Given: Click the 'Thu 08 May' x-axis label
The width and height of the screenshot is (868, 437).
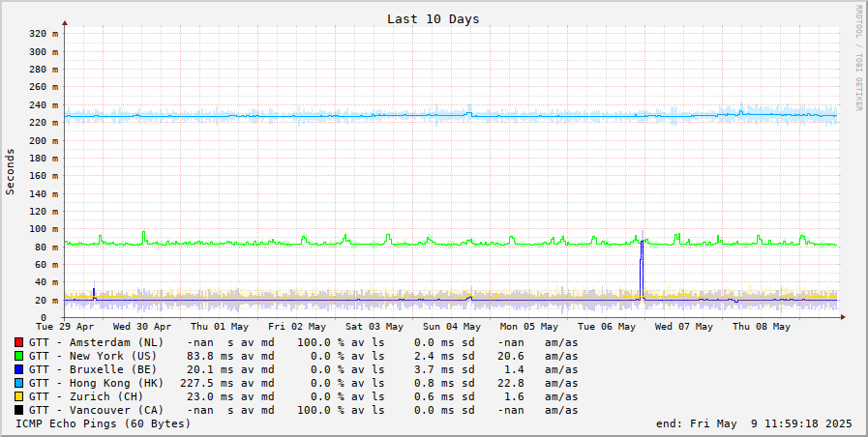Looking at the screenshot, I should [762, 327].
